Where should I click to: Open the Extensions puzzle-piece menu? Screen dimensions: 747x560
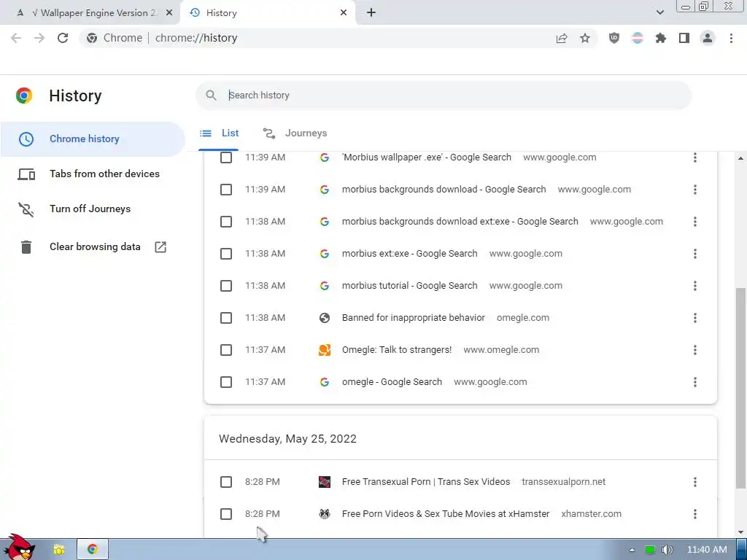point(661,38)
